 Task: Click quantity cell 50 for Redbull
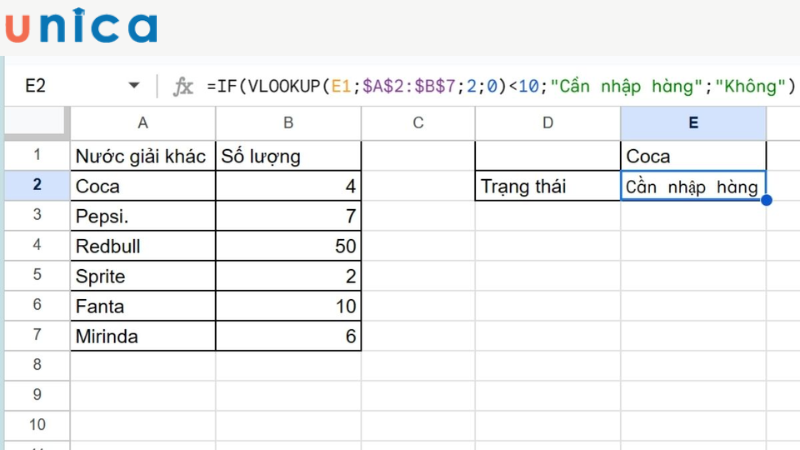coord(288,246)
